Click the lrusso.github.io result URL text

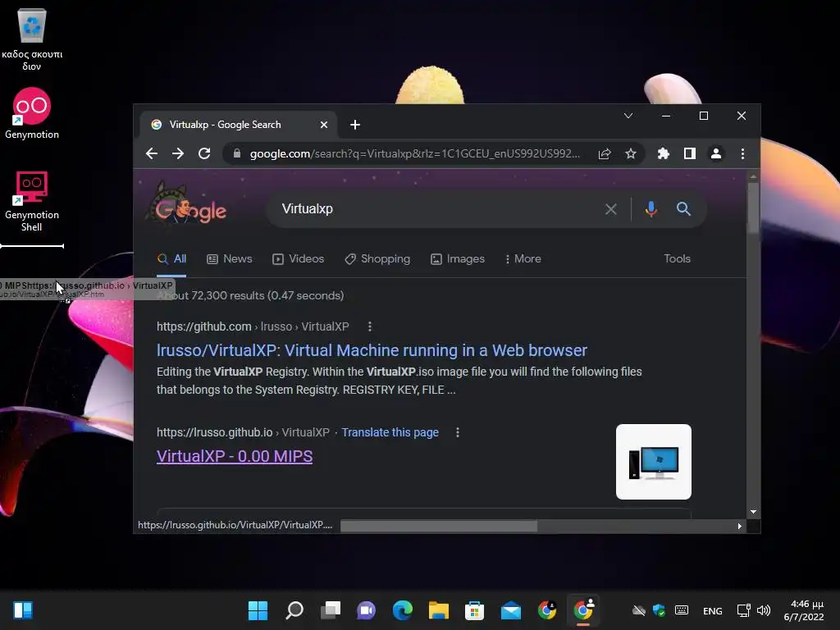pyautogui.click(x=243, y=432)
